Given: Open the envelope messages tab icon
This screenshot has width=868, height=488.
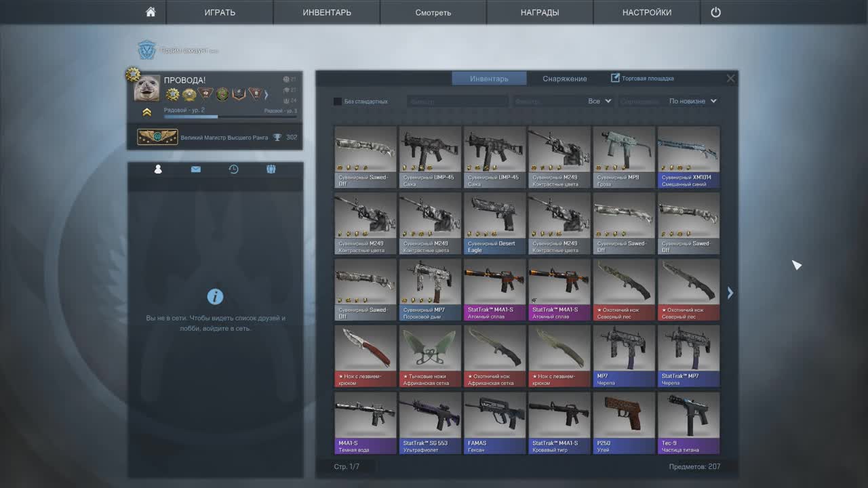Looking at the screenshot, I should [x=196, y=169].
